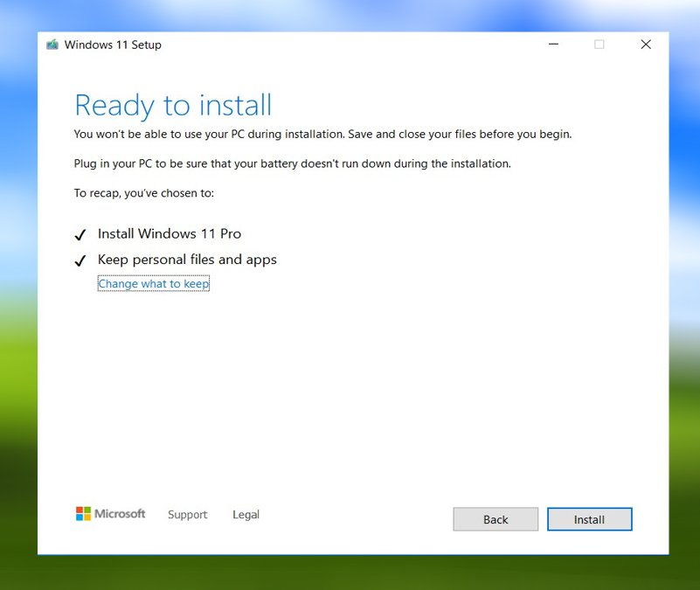Image resolution: width=700 pixels, height=590 pixels.
Task: Open the Support page
Action: pos(187,515)
